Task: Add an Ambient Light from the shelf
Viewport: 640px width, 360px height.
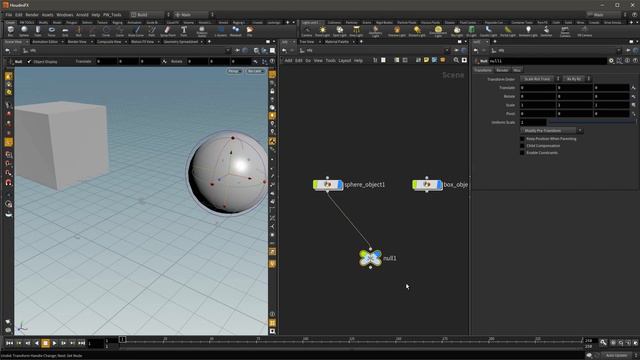Action: click(528, 31)
